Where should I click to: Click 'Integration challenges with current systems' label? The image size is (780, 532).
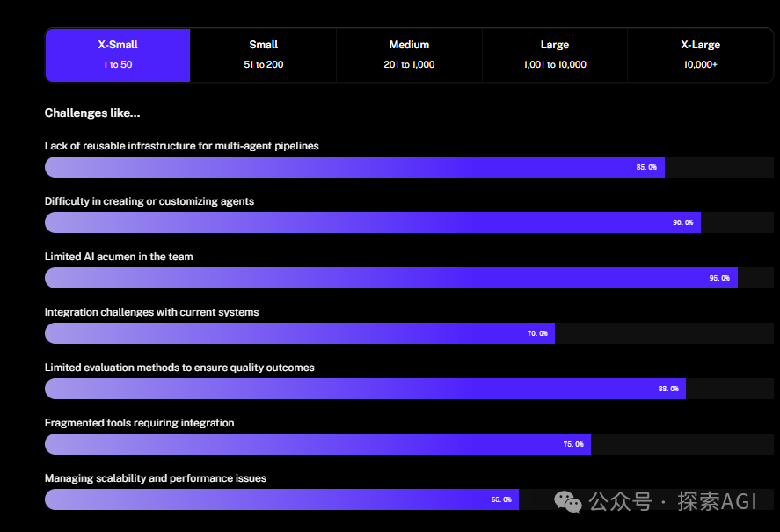152,312
